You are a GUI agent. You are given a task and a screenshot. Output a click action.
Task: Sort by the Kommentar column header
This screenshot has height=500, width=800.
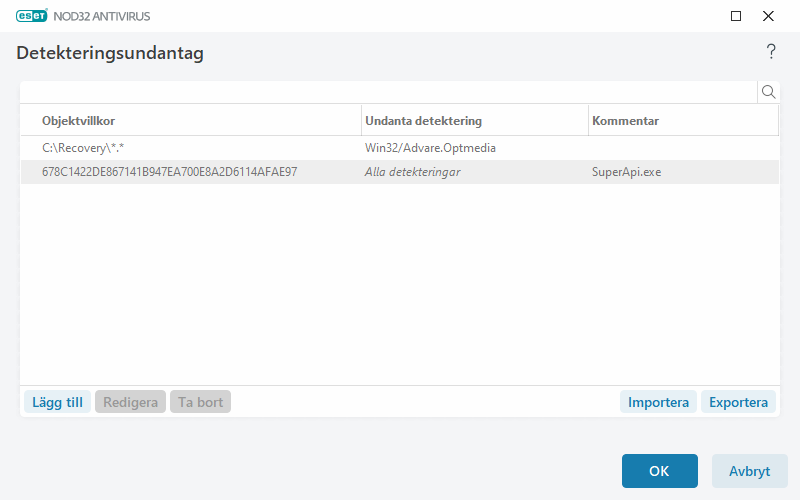[683, 121]
